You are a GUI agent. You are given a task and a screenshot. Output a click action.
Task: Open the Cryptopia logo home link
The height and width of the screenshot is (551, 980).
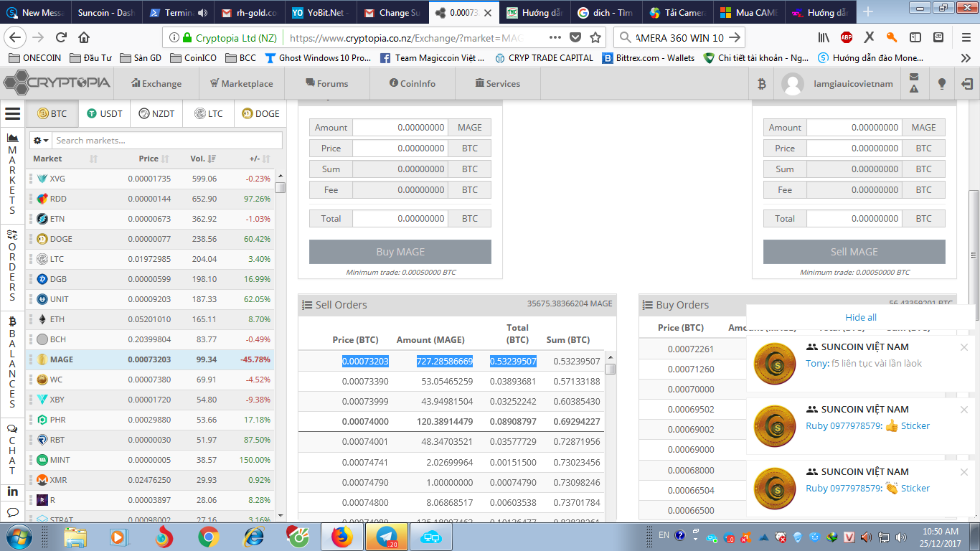pyautogui.click(x=57, y=83)
